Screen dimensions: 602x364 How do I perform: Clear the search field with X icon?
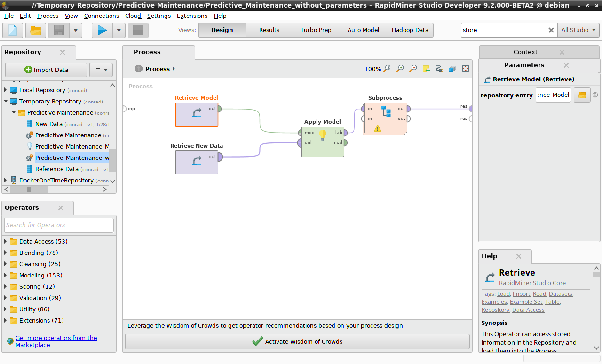click(x=551, y=30)
